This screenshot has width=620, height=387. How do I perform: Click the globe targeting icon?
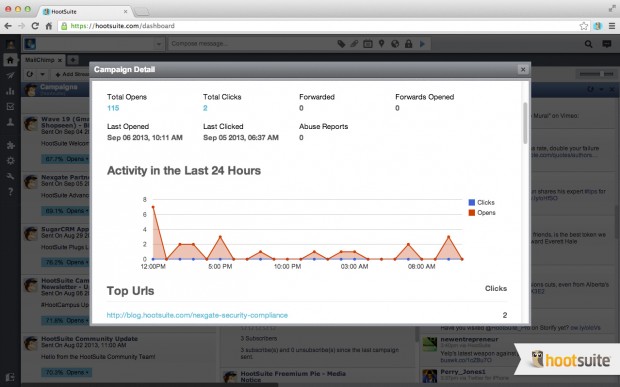[395, 44]
